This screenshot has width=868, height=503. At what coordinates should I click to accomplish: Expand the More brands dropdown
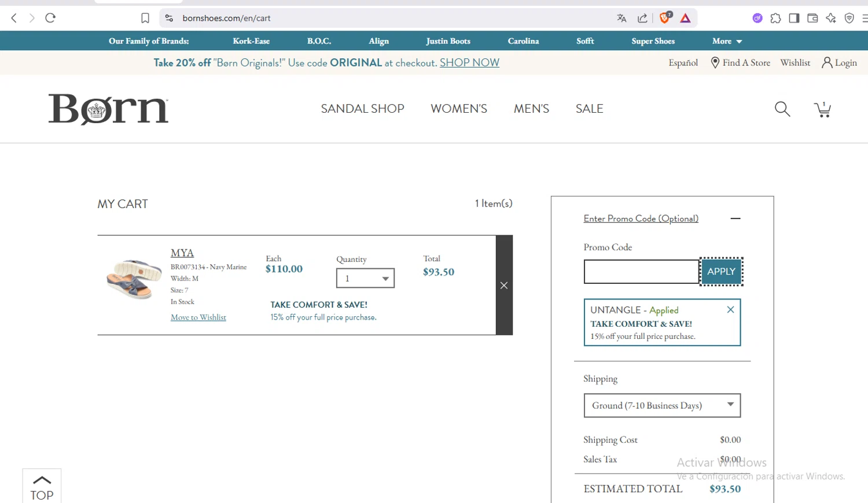[727, 41]
